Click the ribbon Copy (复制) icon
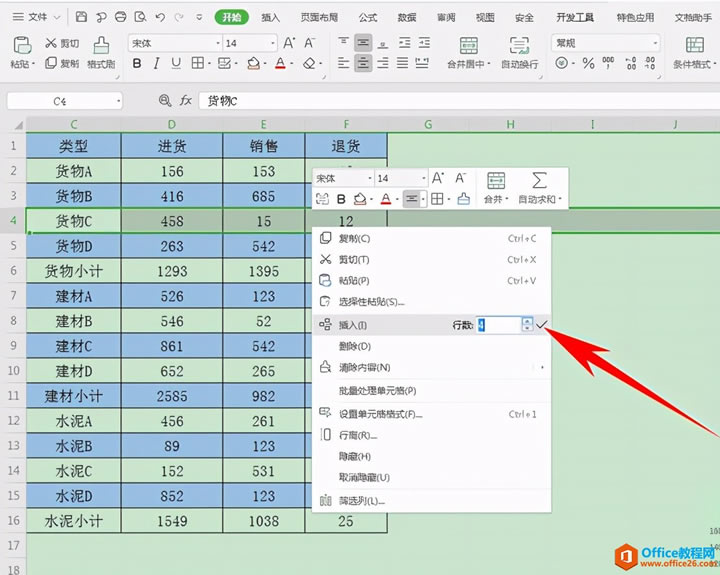Viewport: 720px width, 575px height. pyautogui.click(x=51, y=63)
